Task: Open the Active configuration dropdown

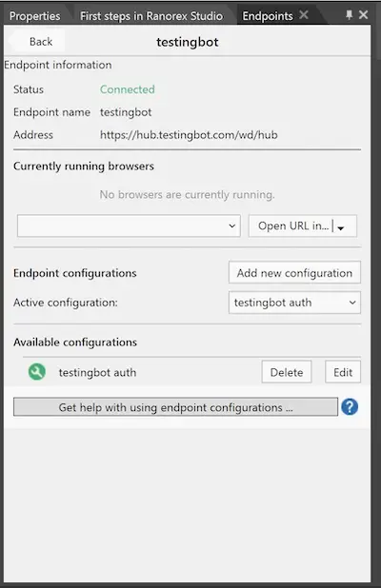Action: point(294,303)
